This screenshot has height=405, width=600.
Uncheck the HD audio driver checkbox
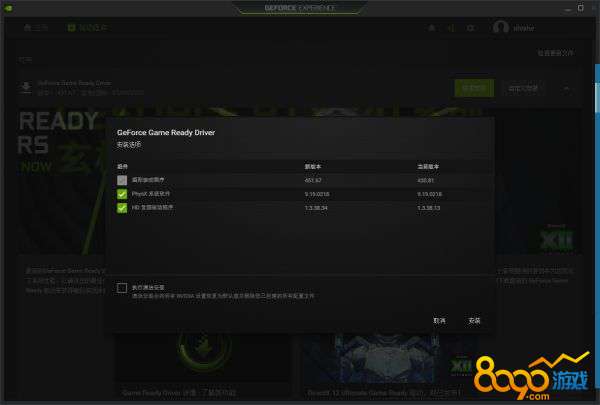click(122, 208)
